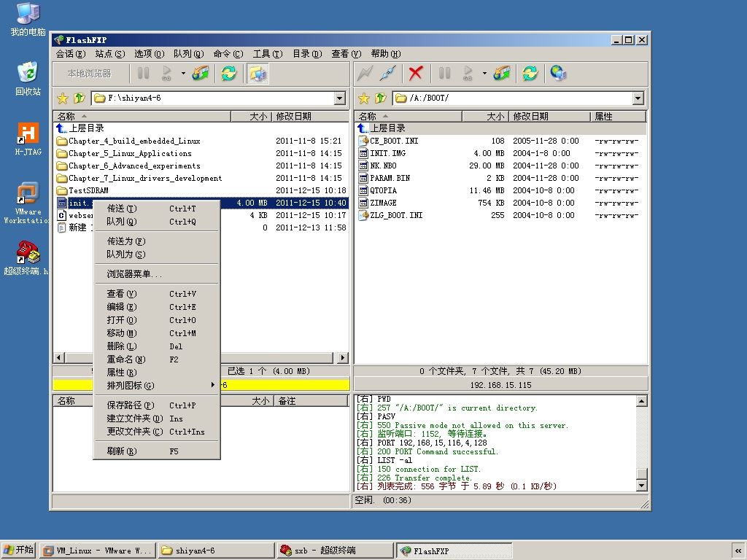Open the H-JTAG desktop icon
This screenshot has height=560, width=747.
(x=28, y=139)
